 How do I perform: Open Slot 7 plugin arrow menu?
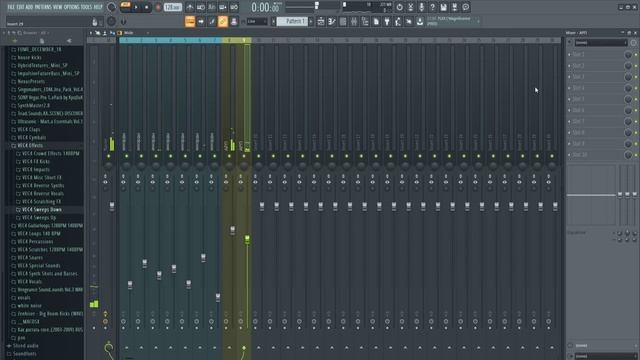pyautogui.click(x=570, y=122)
